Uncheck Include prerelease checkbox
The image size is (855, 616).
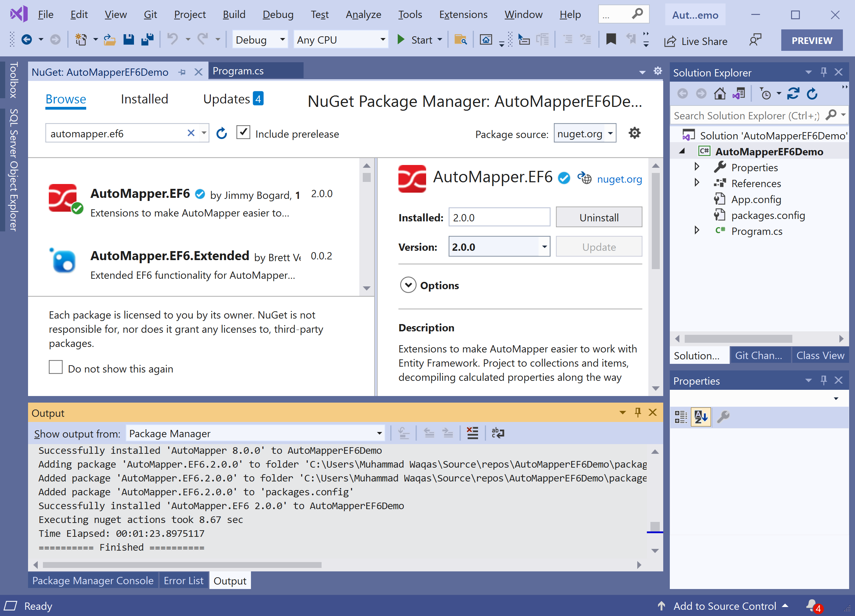(243, 133)
